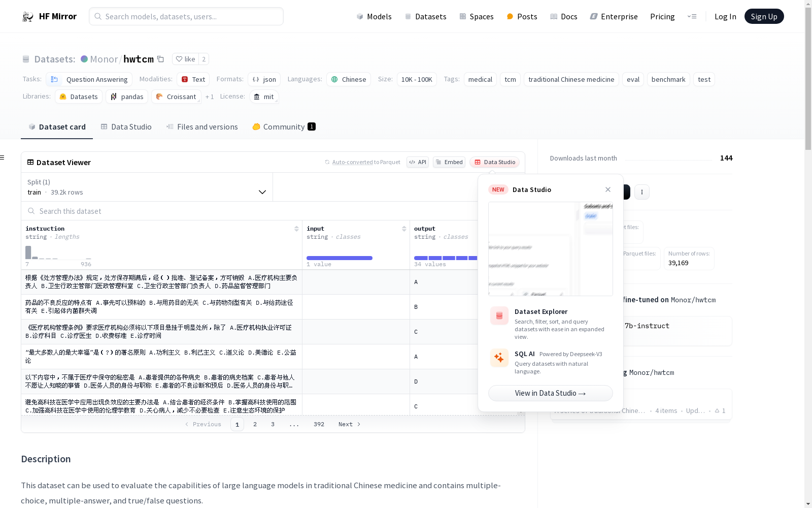Click output cell B in the table
Screen dimensions: 812x508
pyautogui.click(x=444, y=307)
